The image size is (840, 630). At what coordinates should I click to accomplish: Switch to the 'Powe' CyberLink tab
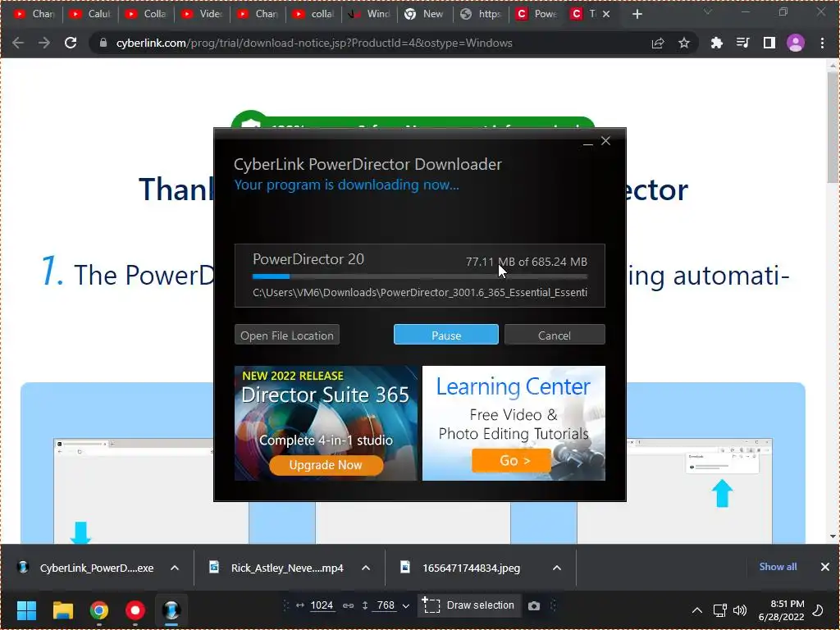[536, 14]
